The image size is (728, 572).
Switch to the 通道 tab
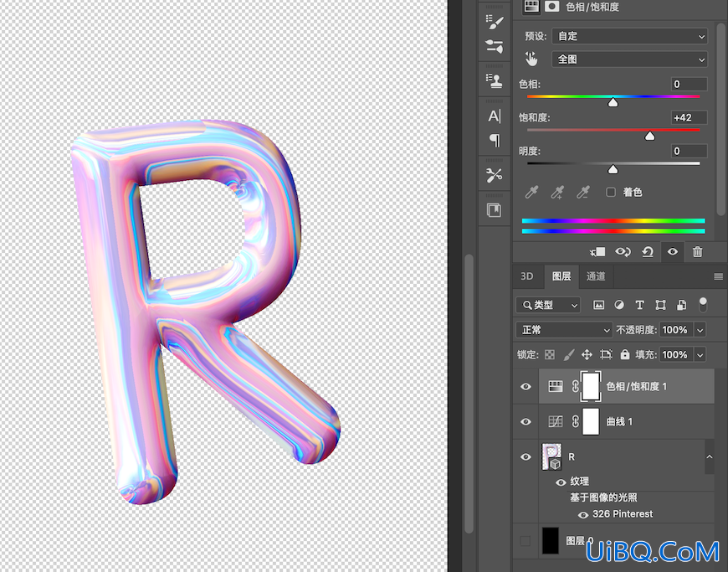(596, 276)
